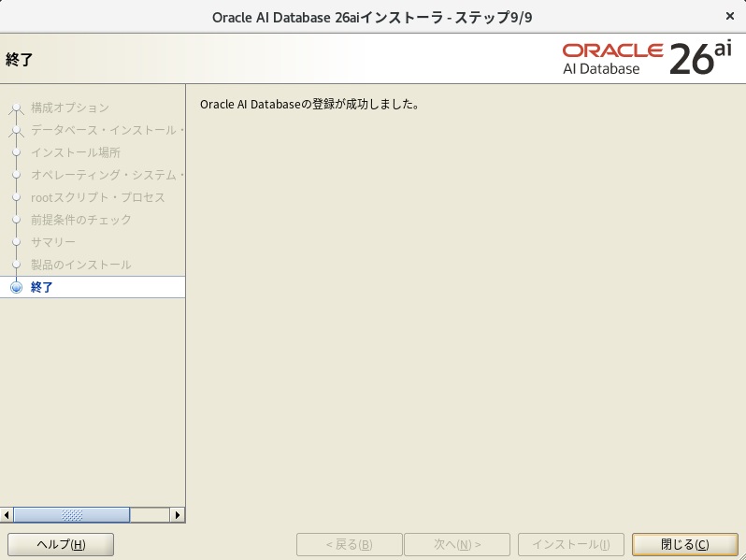Image resolution: width=746 pixels, height=560 pixels.
Task: Select the 製品のインストール step
Action: point(81,265)
